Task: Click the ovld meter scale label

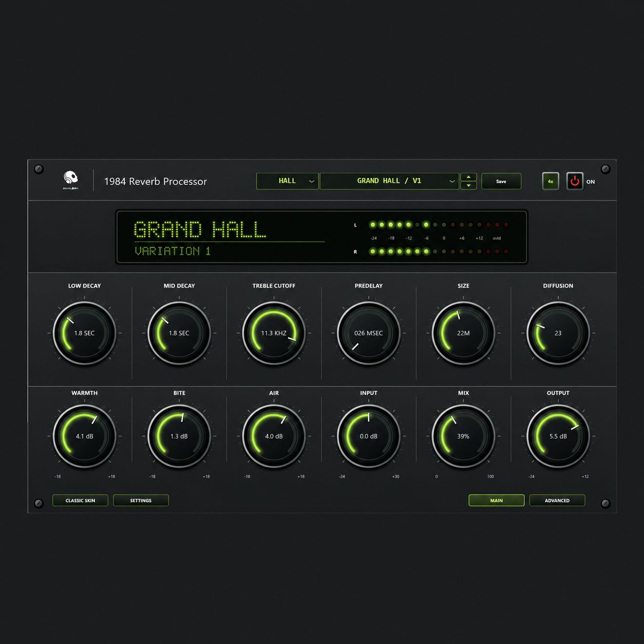Action: point(497,238)
